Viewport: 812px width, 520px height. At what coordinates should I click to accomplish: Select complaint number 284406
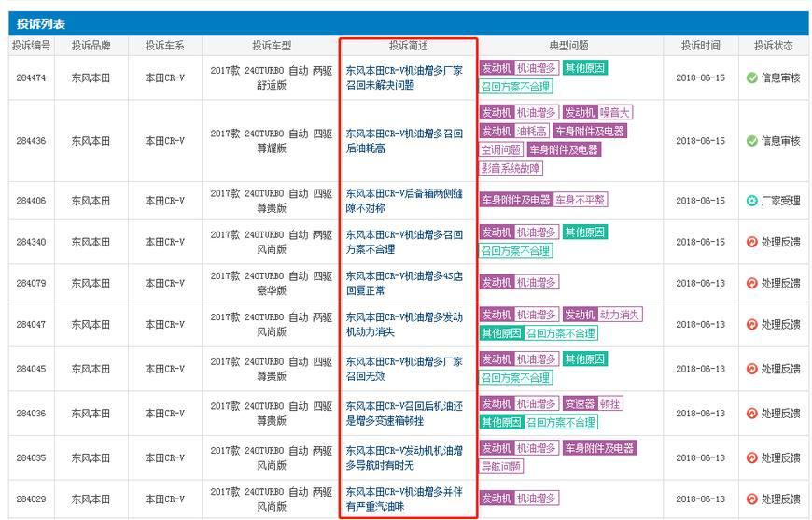click(31, 201)
